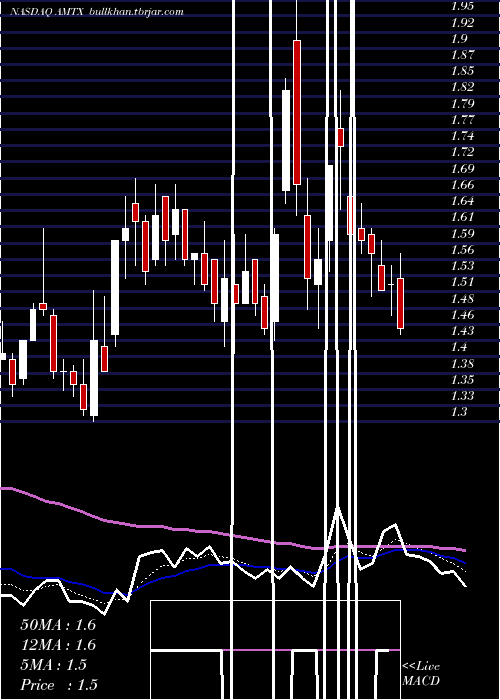The width and height of the screenshot is (500, 700).
Task: Select the 1.56 price axis label
Action: pyautogui.click(x=462, y=250)
